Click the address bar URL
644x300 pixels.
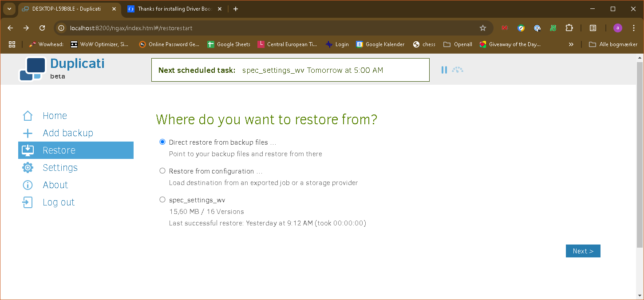[x=131, y=28]
